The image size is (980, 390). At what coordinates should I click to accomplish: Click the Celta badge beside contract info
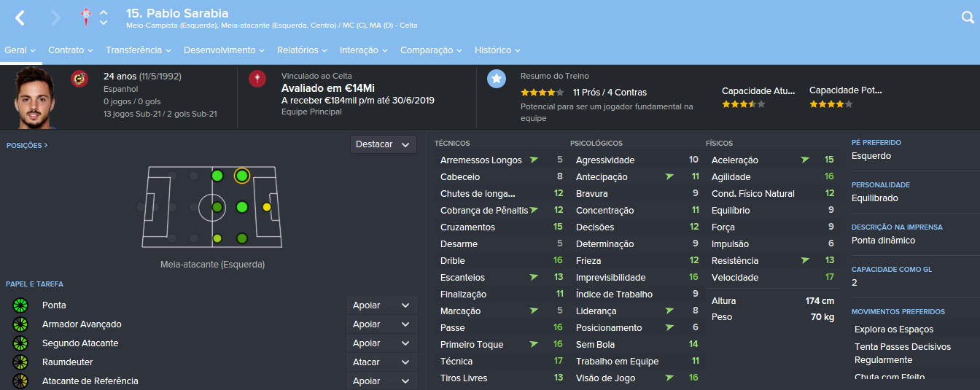[257, 79]
